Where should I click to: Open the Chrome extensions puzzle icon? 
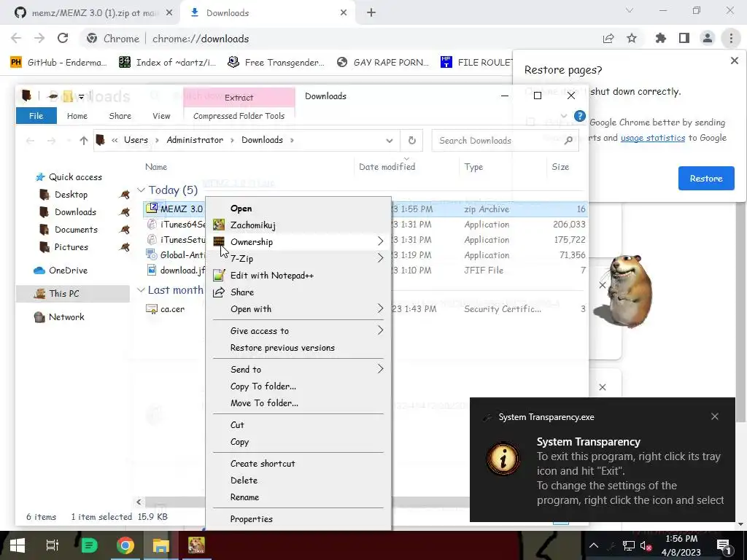point(661,39)
